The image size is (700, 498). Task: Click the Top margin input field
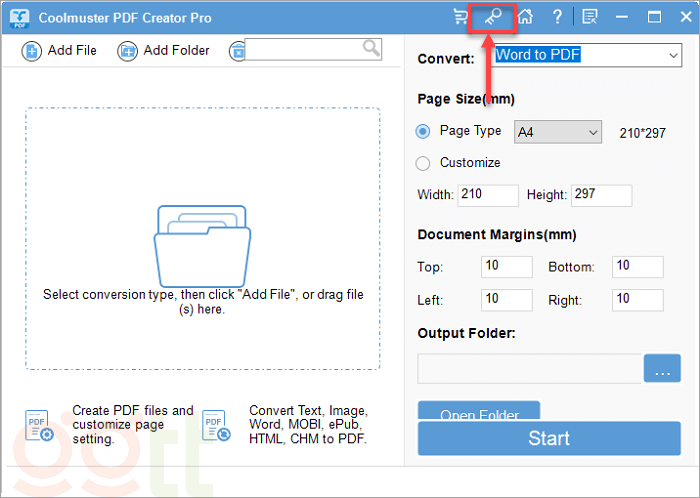(506, 266)
